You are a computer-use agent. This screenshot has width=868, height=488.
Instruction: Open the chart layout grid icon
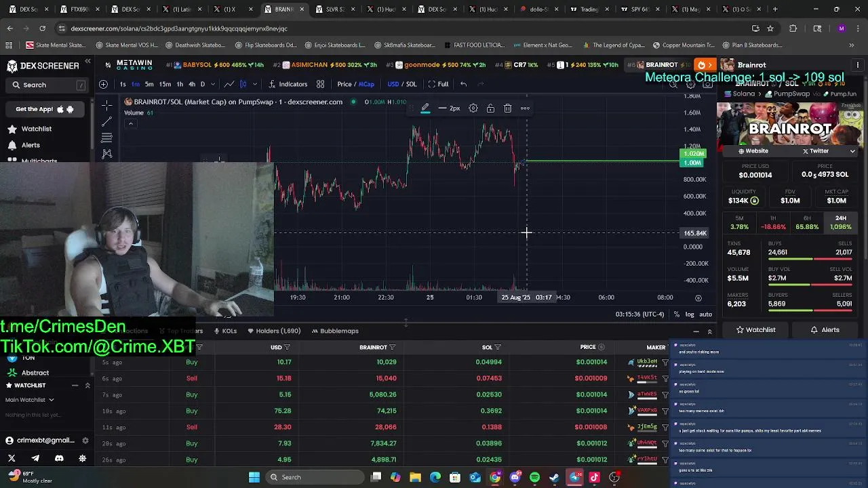(x=320, y=84)
